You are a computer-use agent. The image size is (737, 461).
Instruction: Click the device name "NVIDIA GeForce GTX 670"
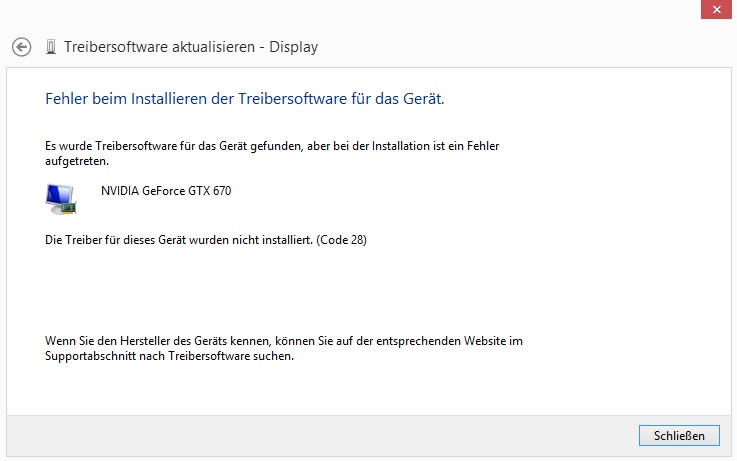click(x=166, y=191)
